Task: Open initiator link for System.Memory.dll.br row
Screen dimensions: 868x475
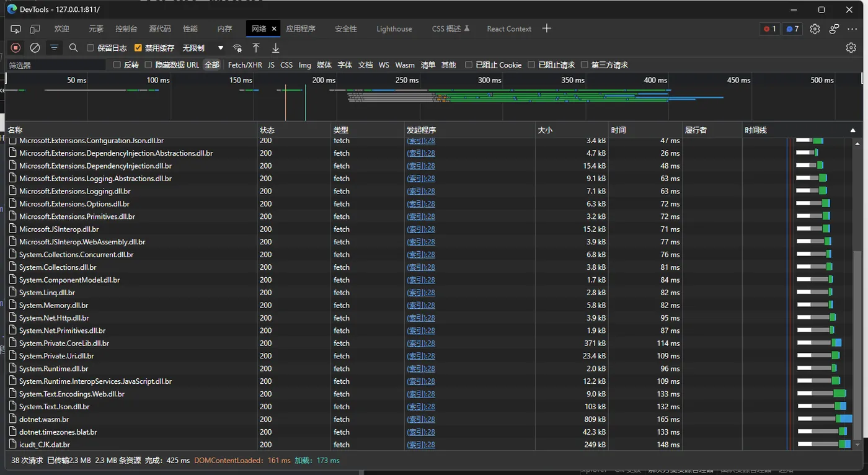Action: pos(421,305)
